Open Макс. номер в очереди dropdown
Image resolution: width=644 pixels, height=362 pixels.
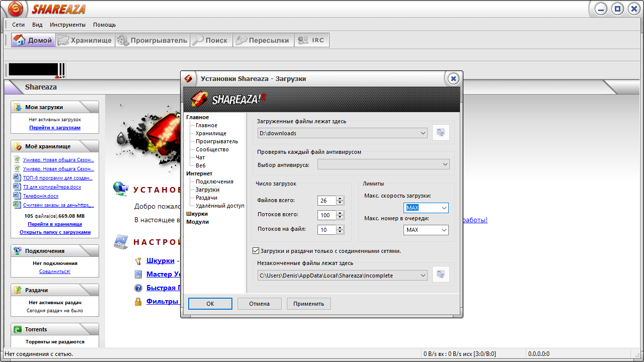point(444,230)
